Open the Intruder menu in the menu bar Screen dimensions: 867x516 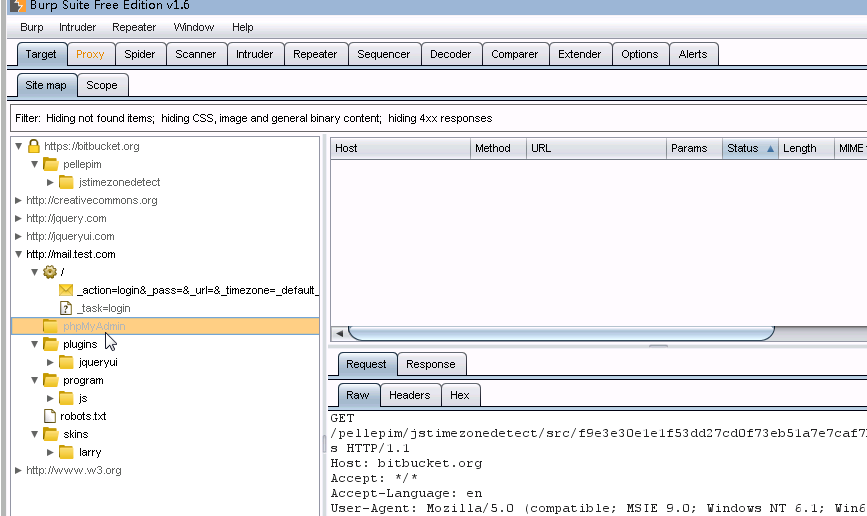click(x=77, y=27)
